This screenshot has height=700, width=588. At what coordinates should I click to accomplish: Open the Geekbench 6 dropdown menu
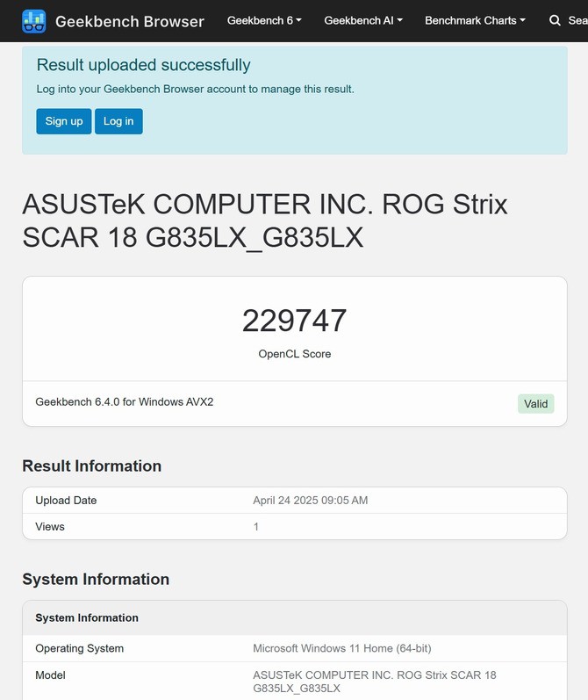264,20
